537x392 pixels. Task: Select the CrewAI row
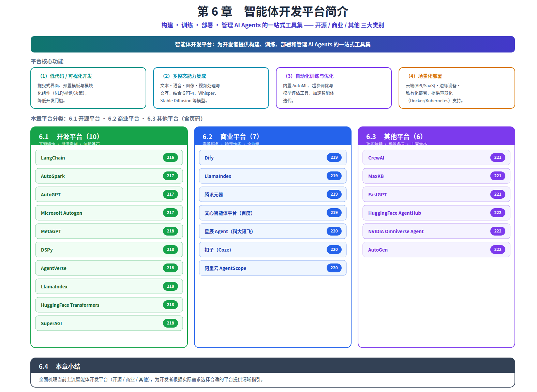(436, 157)
